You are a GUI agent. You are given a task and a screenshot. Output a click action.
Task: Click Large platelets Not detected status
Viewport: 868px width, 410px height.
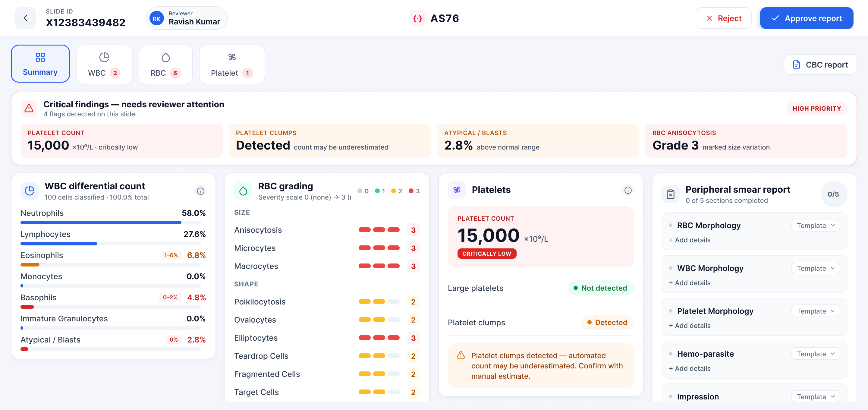click(x=600, y=288)
